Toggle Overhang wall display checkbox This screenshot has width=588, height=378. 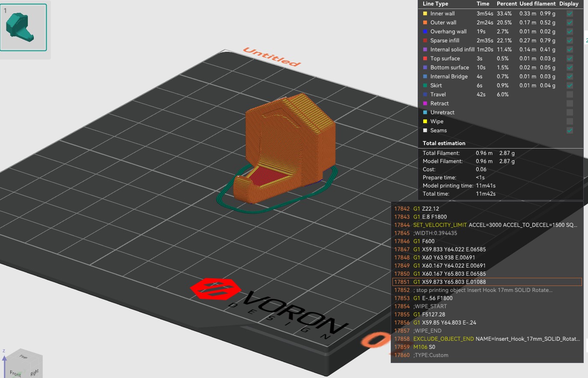[x=570, y=32]
